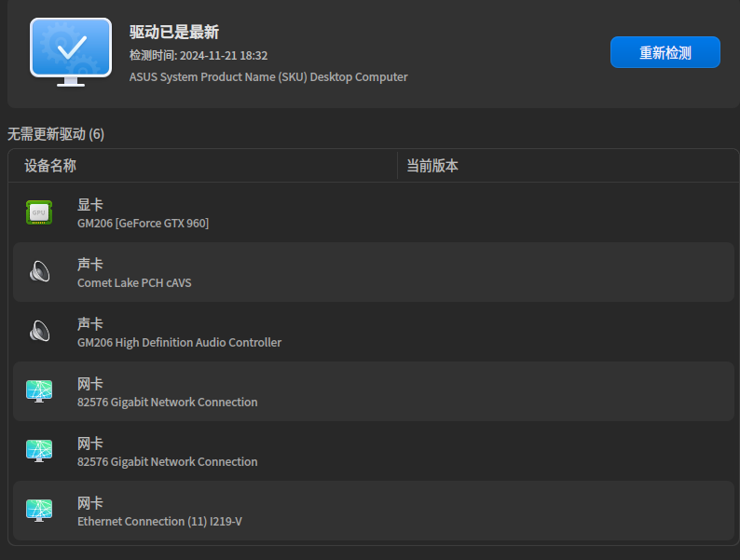Click the 重新检测 button
This screenshot has width=740, height=560.
click(665, 52)
